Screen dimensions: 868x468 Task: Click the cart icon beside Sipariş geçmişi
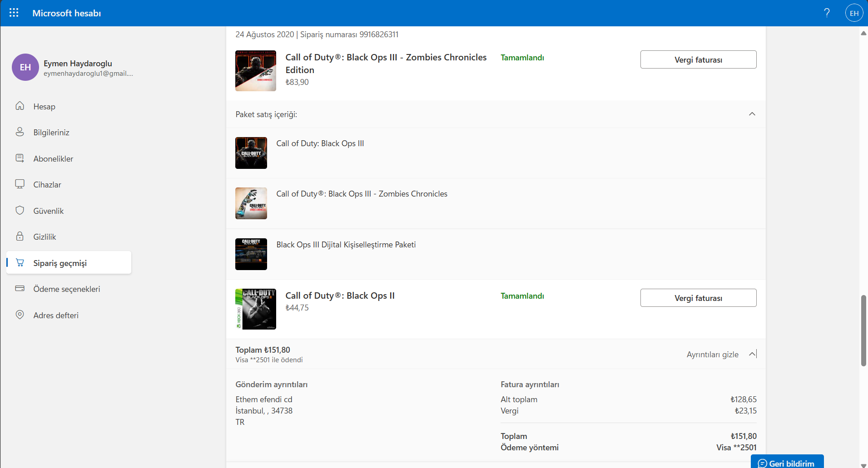point(20,262)
